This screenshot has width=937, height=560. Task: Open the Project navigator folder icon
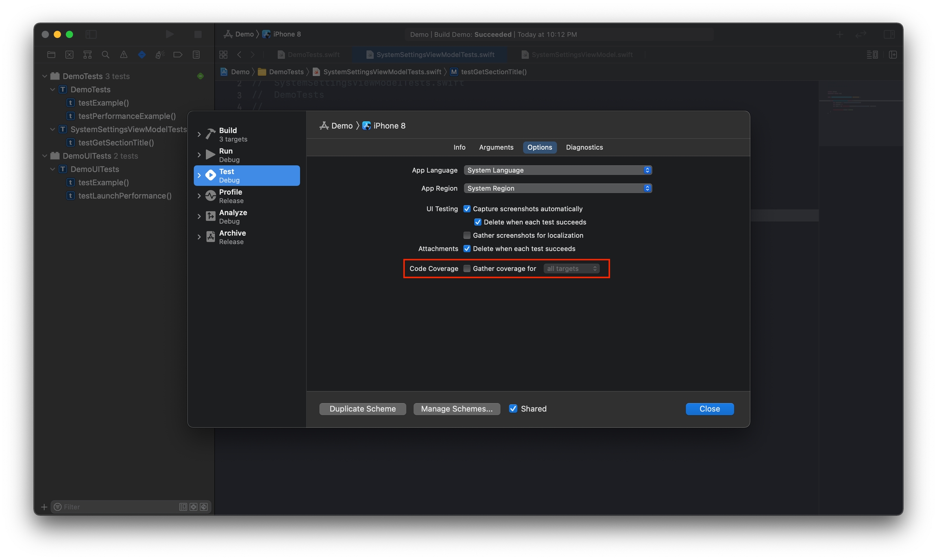point(51,54)
